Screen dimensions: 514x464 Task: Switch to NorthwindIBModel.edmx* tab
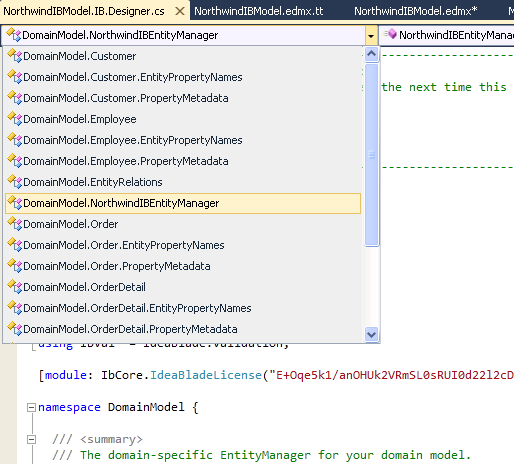pos(416,11)
